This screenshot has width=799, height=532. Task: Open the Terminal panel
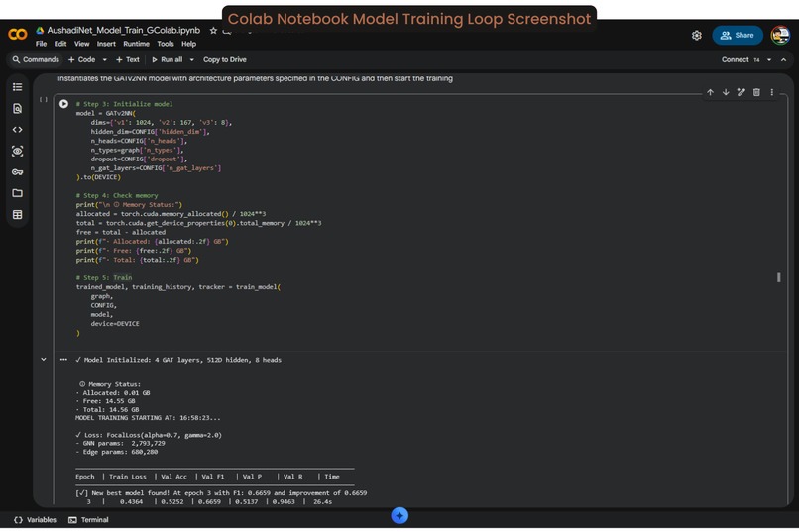click(x=88, y=520)
